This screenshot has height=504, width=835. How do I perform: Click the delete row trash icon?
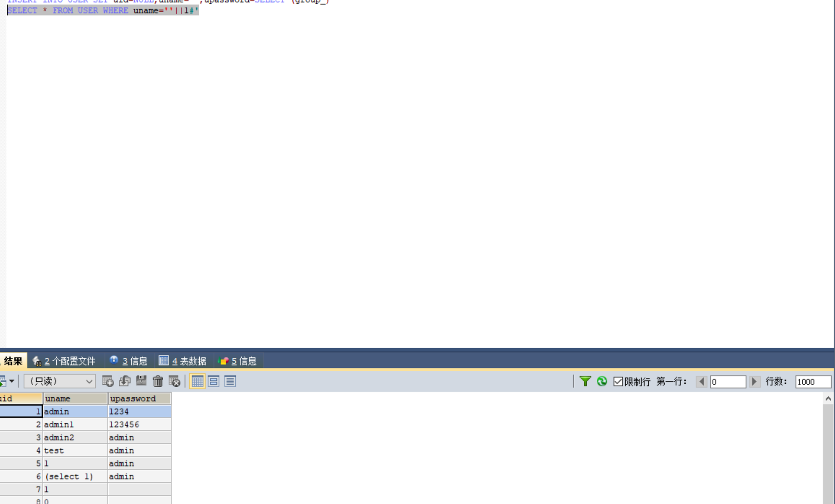158,381
